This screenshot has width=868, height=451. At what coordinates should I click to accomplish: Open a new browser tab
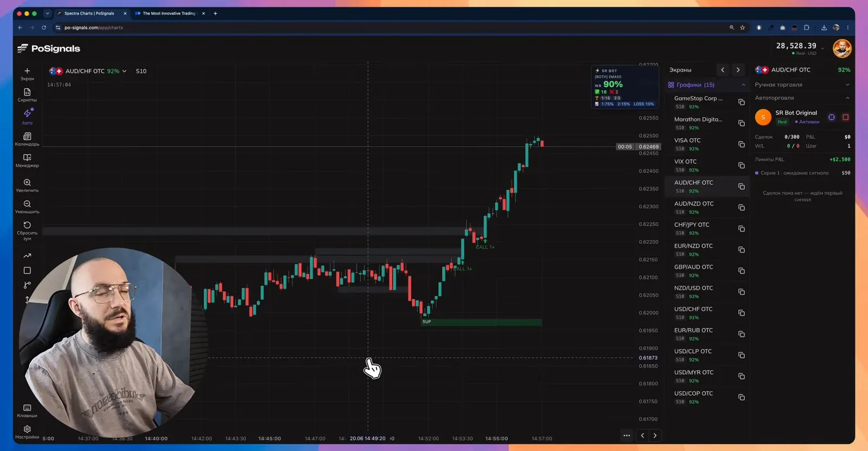[215, 14]
